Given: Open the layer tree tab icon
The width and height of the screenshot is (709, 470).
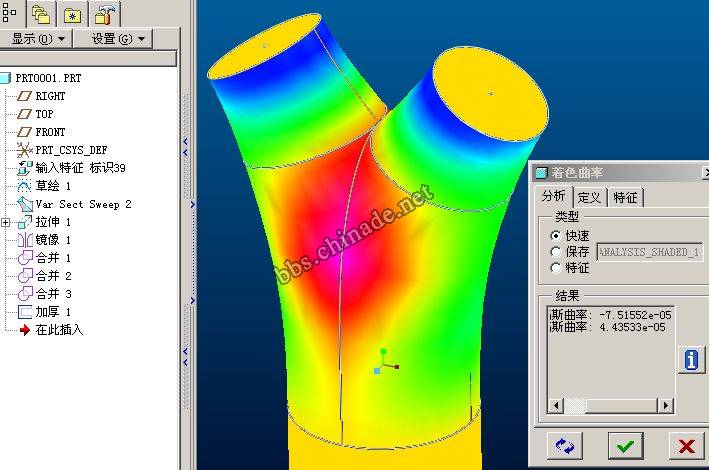Looking at the screenshot, I should (x=41, y=14).
